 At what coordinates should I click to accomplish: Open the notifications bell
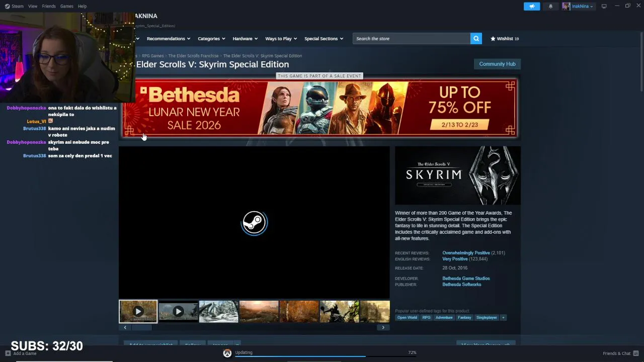tap(550, 6)
